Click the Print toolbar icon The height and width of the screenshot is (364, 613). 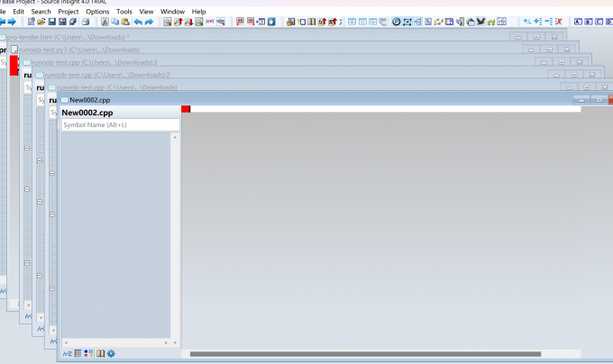point(86,22)
